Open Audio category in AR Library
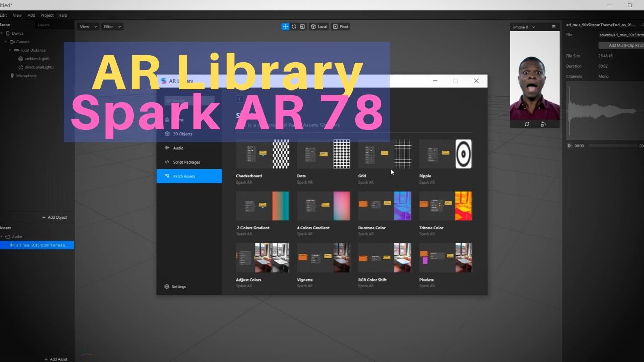Viewport: 644px width, 362px height. point(189,148)
